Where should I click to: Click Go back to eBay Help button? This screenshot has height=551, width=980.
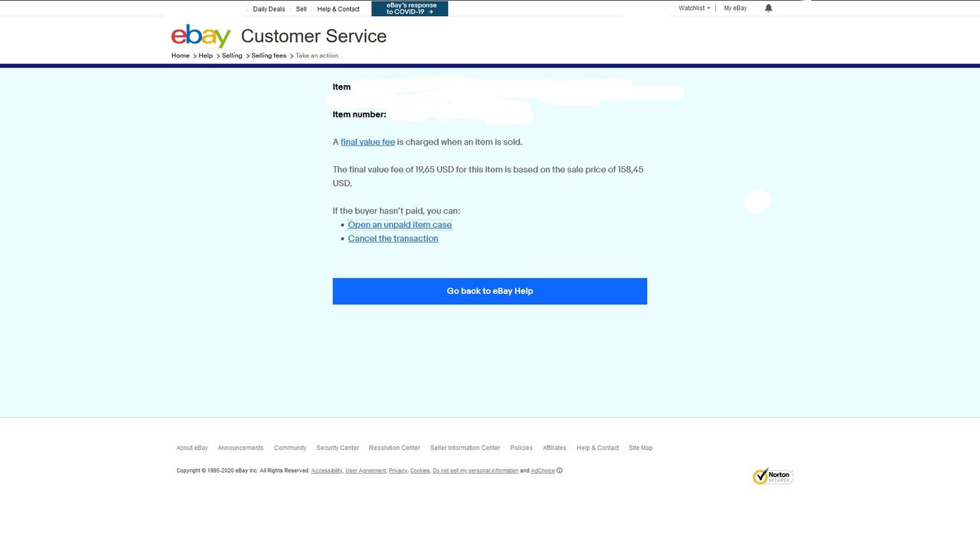[x=490, y=291]
